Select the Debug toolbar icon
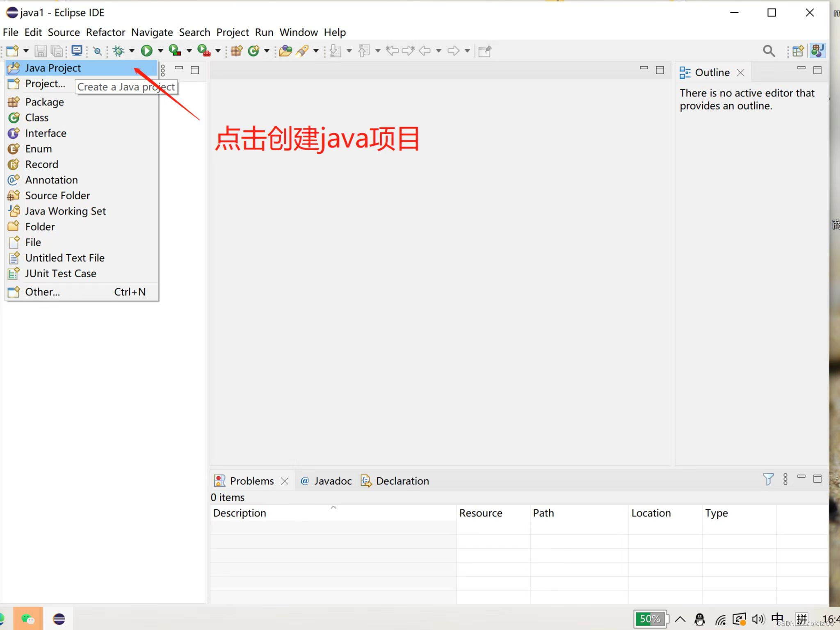The height and width of the screenshot is (630, 840). point(118,50)
